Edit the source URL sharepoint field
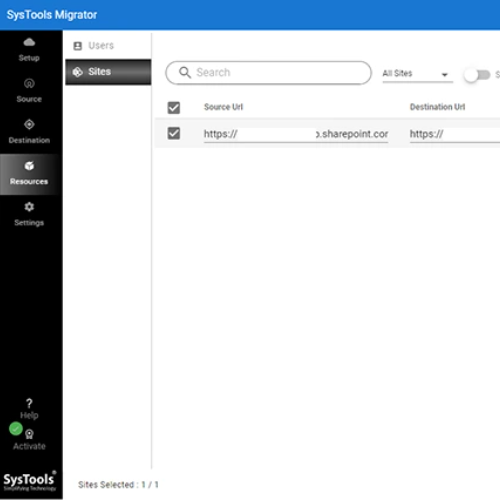This screenshot has width=500, height=500. pyautogui.click(x=296, y=134)
